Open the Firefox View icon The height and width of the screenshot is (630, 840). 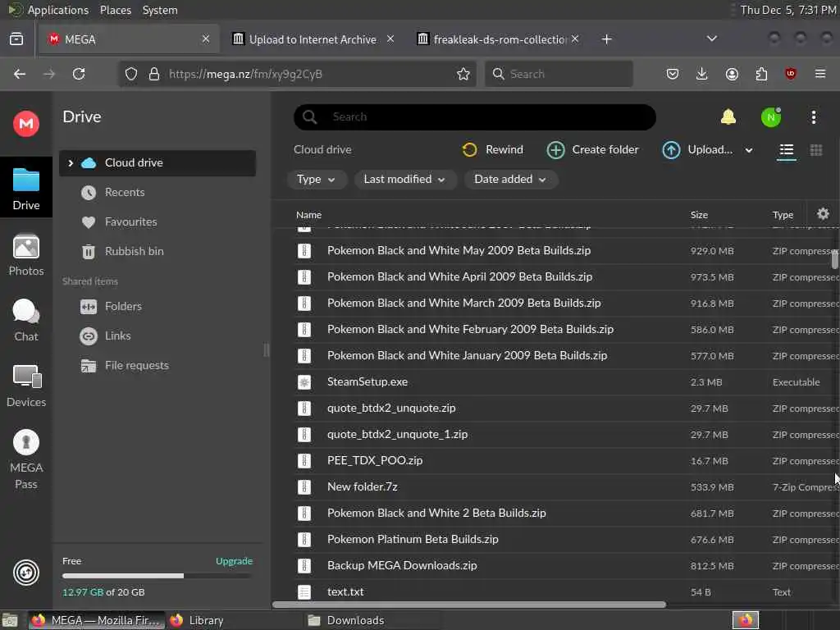click(16, 39)
